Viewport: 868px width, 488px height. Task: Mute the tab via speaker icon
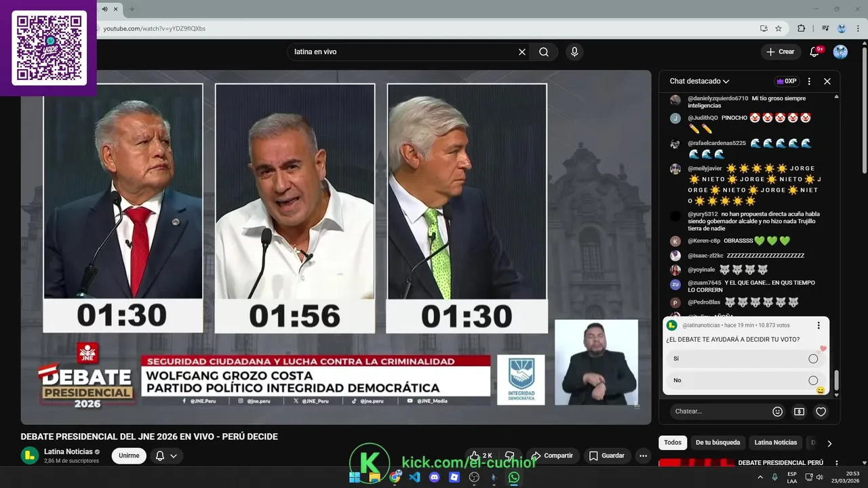click(x=104, y=9)
